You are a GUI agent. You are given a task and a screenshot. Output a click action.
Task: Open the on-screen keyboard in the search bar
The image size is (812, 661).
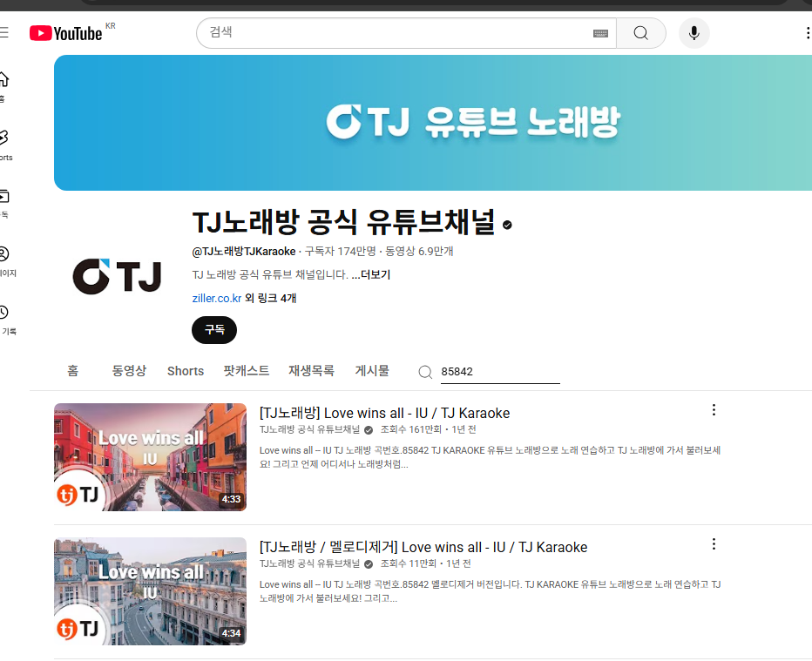[600, 33]
